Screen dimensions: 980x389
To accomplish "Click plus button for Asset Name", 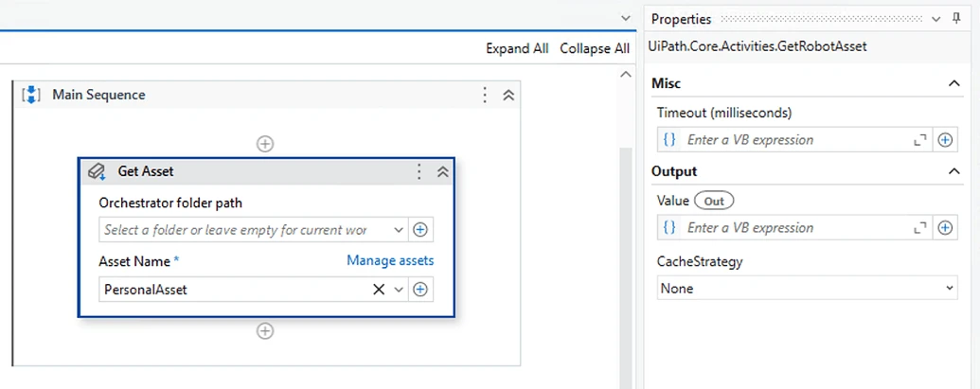I will 420,290.
